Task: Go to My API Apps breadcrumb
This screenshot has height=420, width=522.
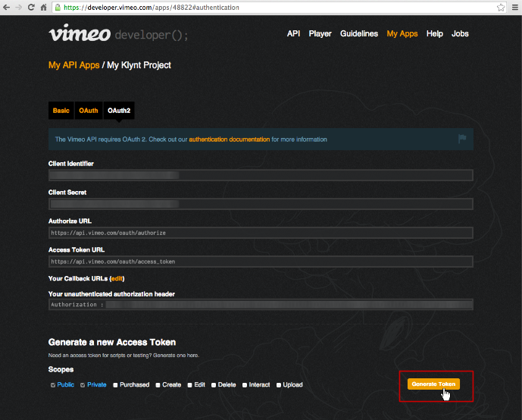Action: tap(74, 65)
